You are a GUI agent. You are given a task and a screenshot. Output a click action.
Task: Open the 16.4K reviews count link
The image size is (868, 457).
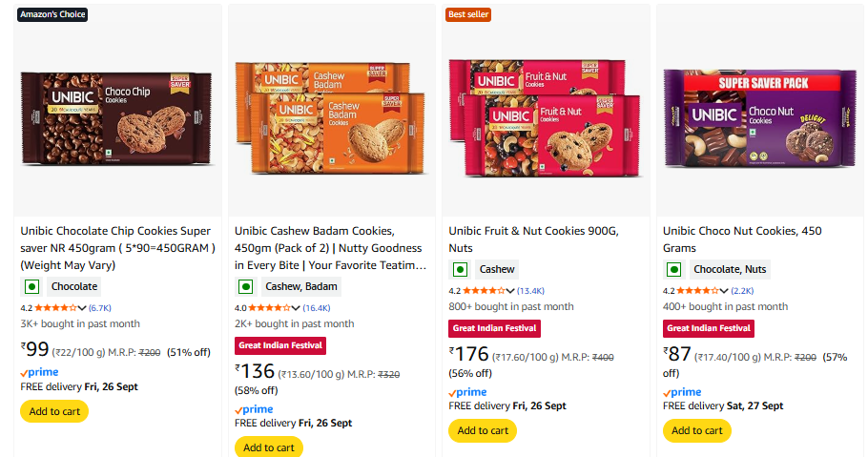[317, 308]
